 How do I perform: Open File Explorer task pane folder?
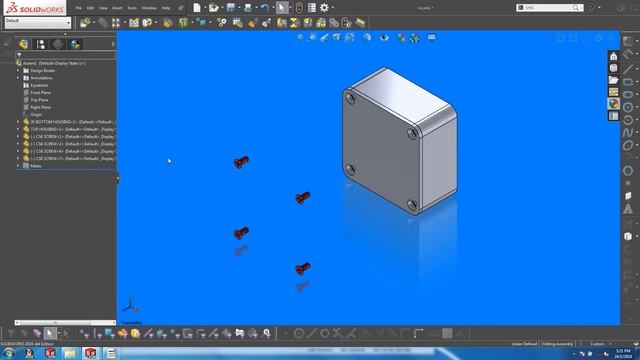click(x=613, y=80)
